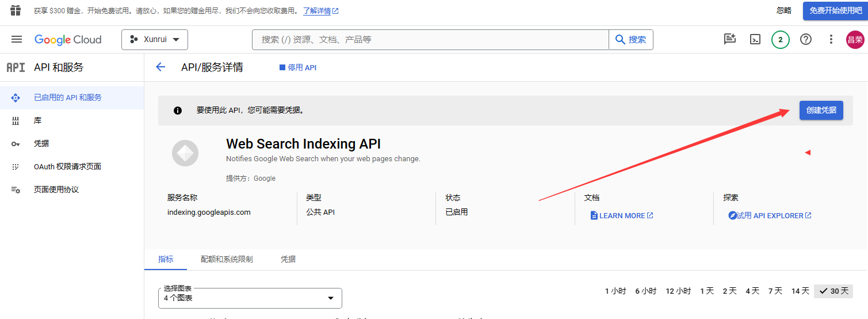
Task: Select the 4 天 time range
Action: 752,291
